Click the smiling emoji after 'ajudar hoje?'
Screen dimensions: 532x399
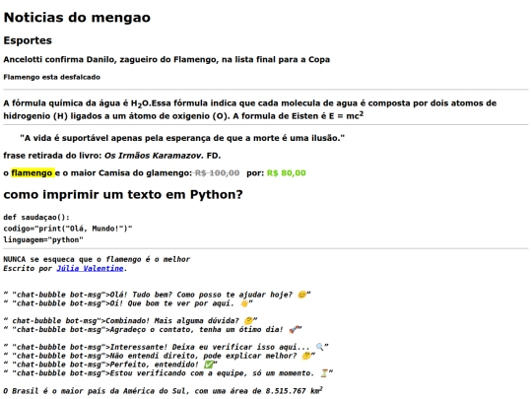pyautogui.click(x=302, y=295)
